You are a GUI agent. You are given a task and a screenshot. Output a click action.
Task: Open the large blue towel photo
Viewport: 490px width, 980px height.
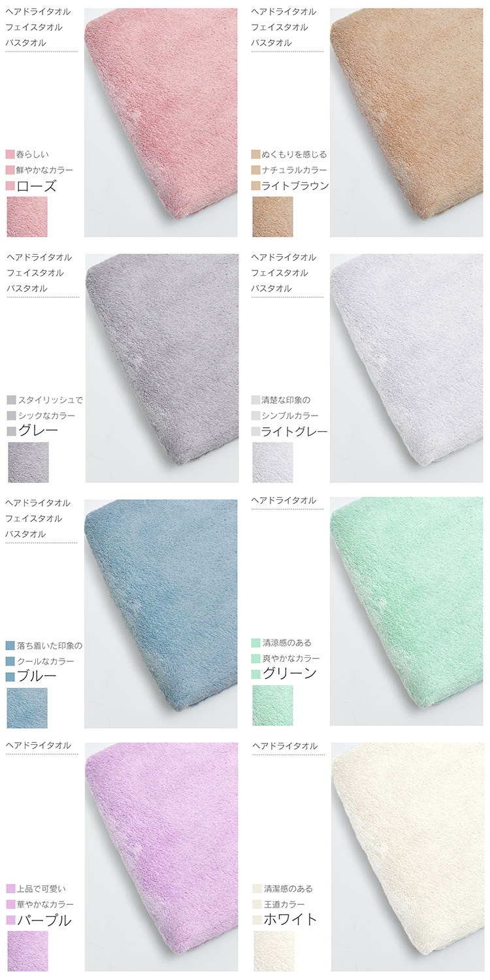click(161, 613)
